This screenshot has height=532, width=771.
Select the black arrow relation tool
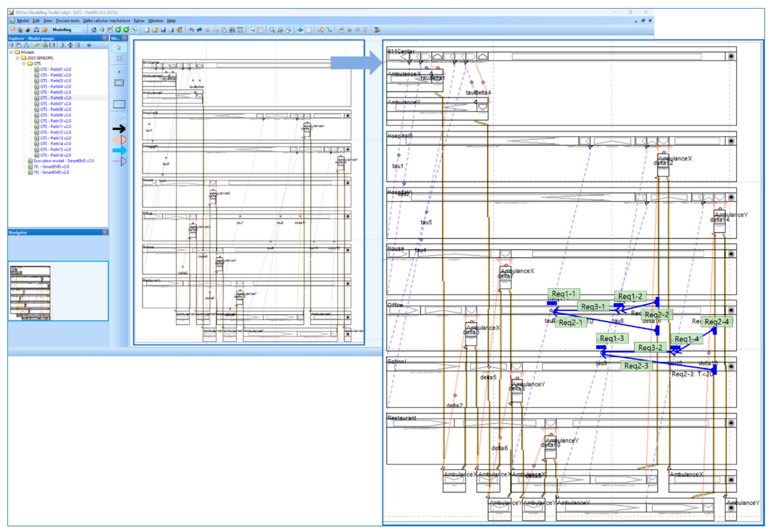(x=119, y=129)
